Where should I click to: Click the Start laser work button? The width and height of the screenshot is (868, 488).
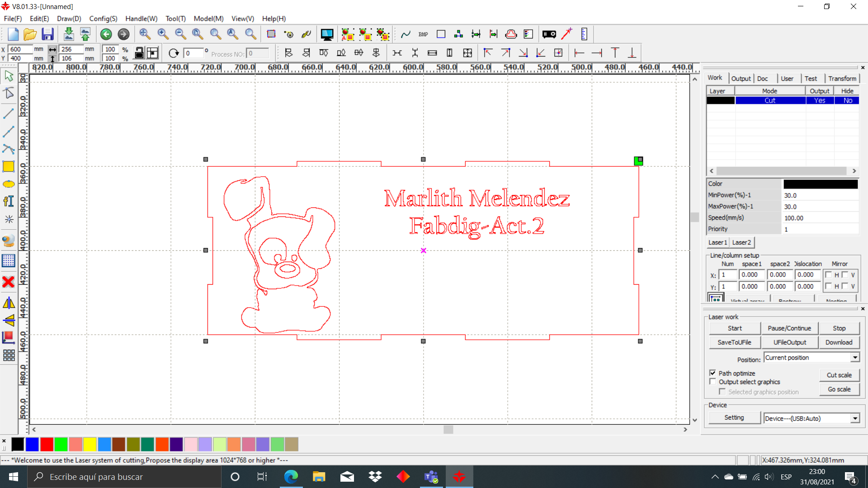click(x=734, y=328)
